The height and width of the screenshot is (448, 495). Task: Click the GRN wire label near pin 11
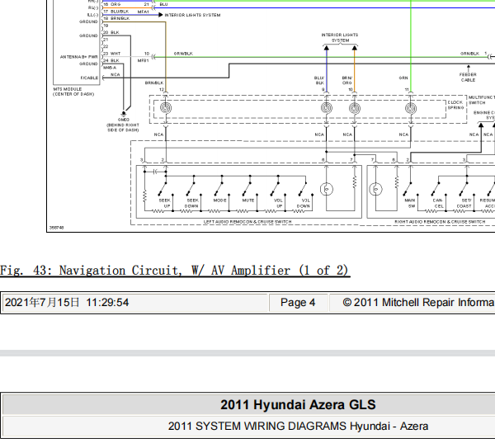(403, 78)
